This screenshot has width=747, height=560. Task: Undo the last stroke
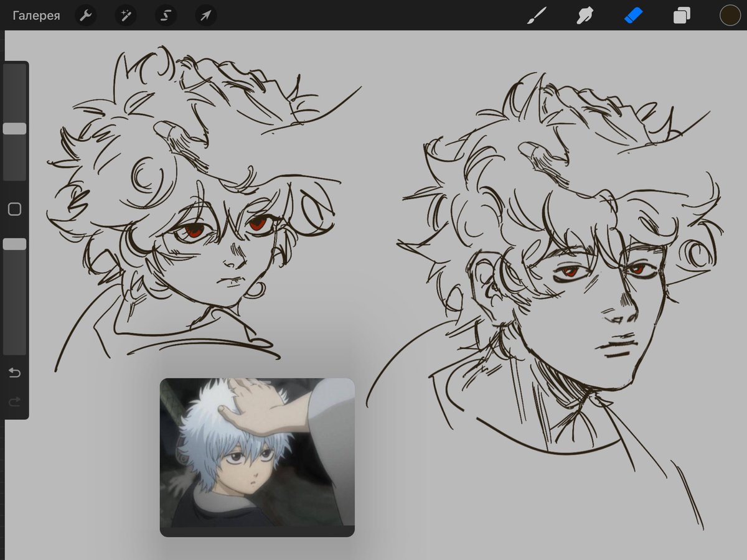click(x=14, y=373)
